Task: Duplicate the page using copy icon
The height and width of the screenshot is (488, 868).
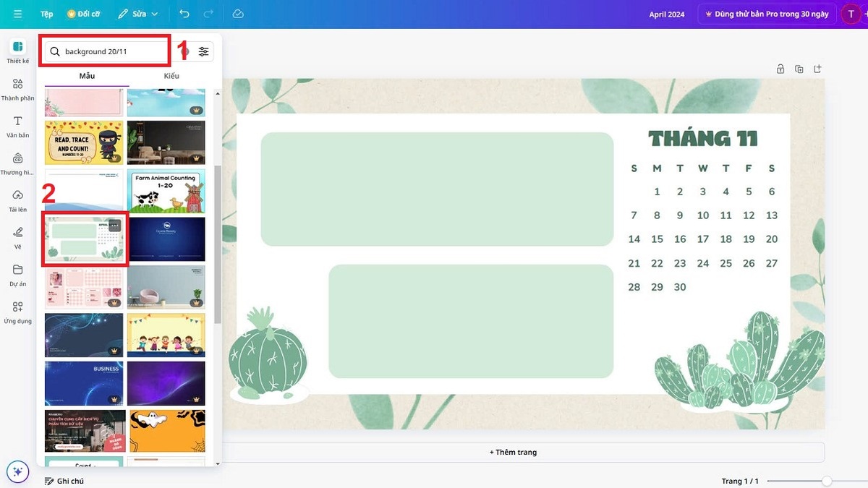Action: (799, 68)
